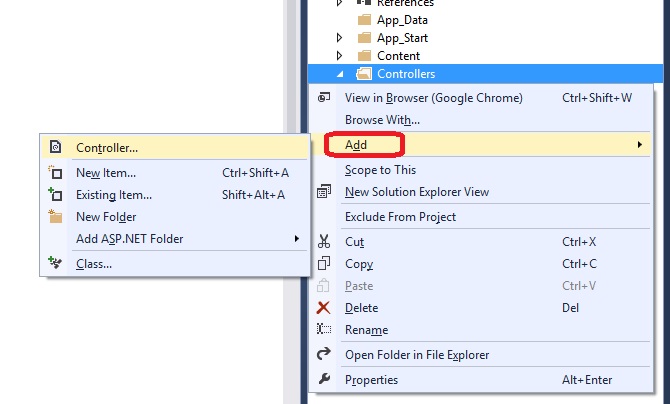
Task: Click the scissors Cut icon
Action: (x=323, y=242)
